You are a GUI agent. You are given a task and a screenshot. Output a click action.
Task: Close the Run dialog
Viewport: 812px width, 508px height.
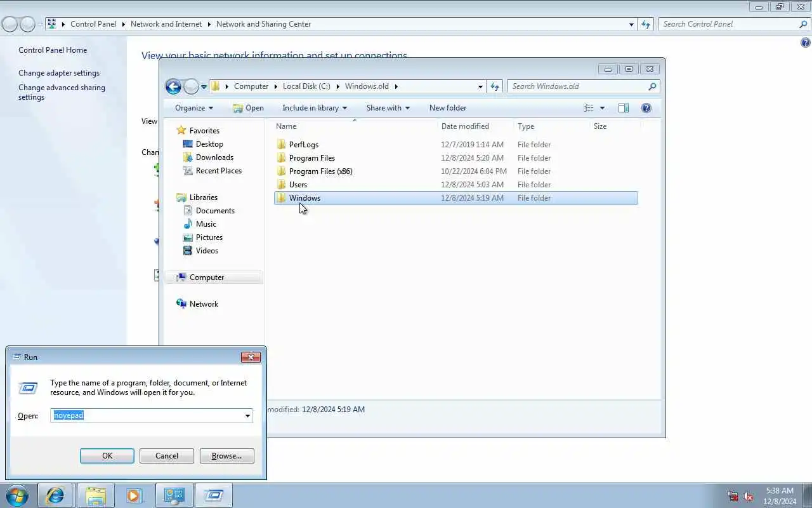tap(251, 358)
